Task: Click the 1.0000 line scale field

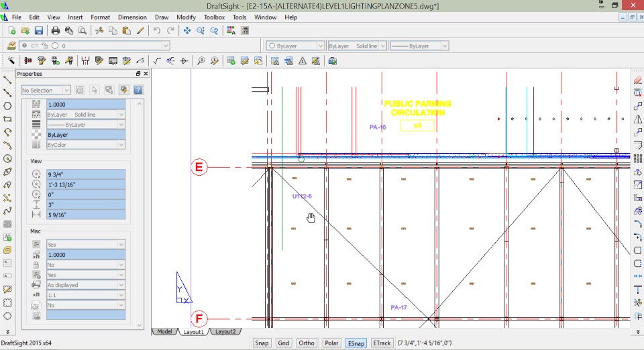Action: tap(86, 105)
